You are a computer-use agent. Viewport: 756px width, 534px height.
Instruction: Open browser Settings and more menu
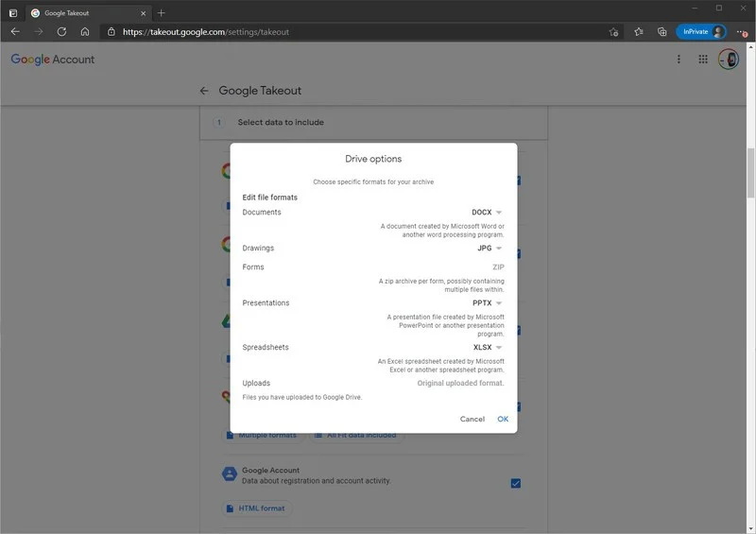[742, 32]
